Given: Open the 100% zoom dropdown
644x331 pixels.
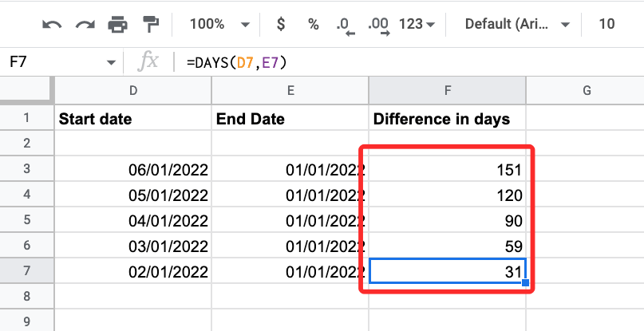Looking at the screenshot, I should pos(219,24).
